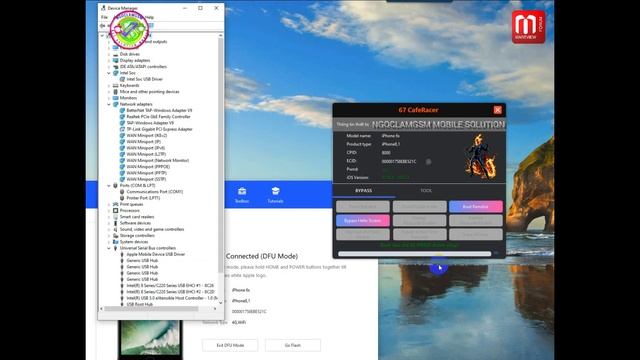
Task: Click the Storage controllers icon
Action: 116,236
